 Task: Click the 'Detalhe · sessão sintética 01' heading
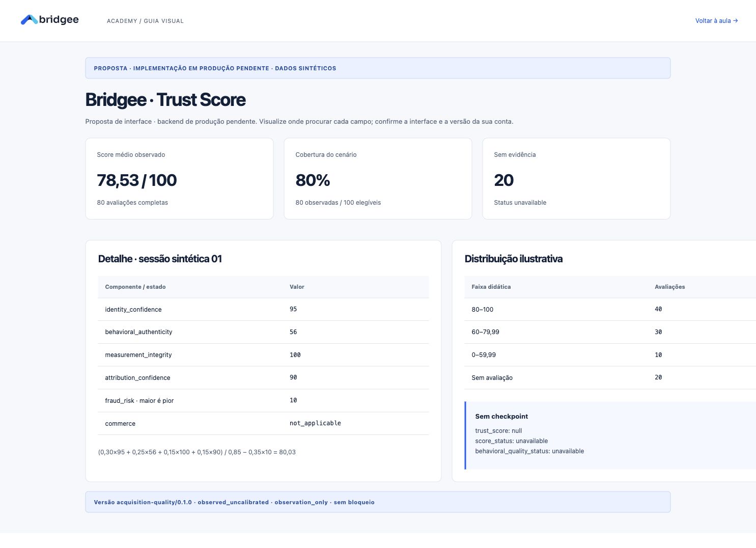tap(160, 259)
